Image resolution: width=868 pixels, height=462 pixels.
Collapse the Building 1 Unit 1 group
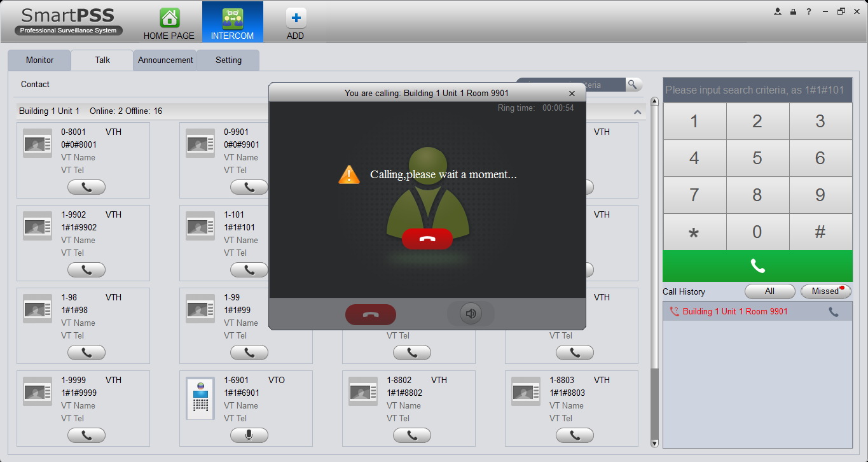pyautogui.click(x=637, y=112)
